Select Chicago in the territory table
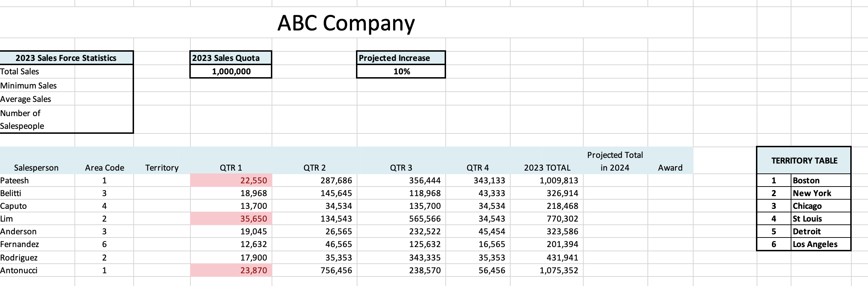The image size is (868, 286). point(821,206)
